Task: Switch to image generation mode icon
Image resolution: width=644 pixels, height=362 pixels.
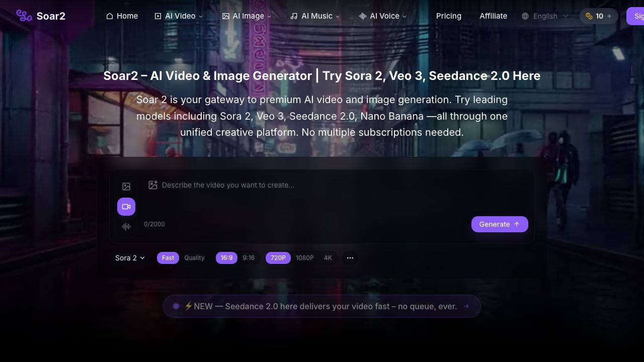Action: 126,187
